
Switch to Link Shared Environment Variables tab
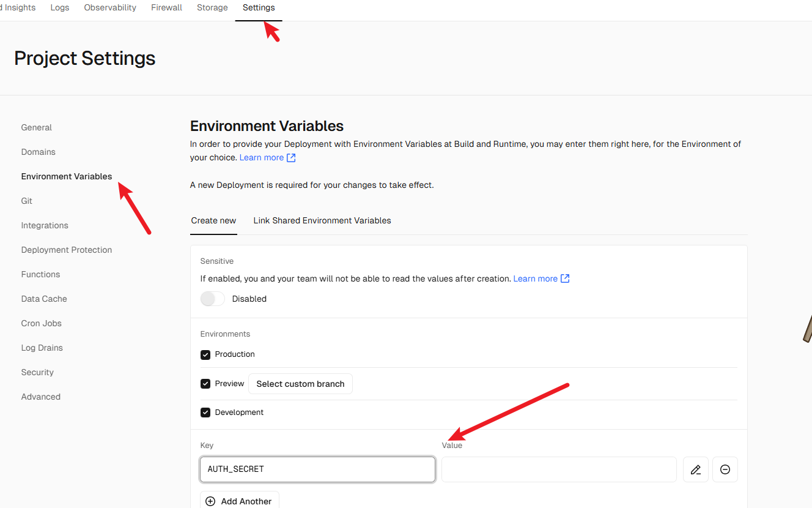point(322,220)
